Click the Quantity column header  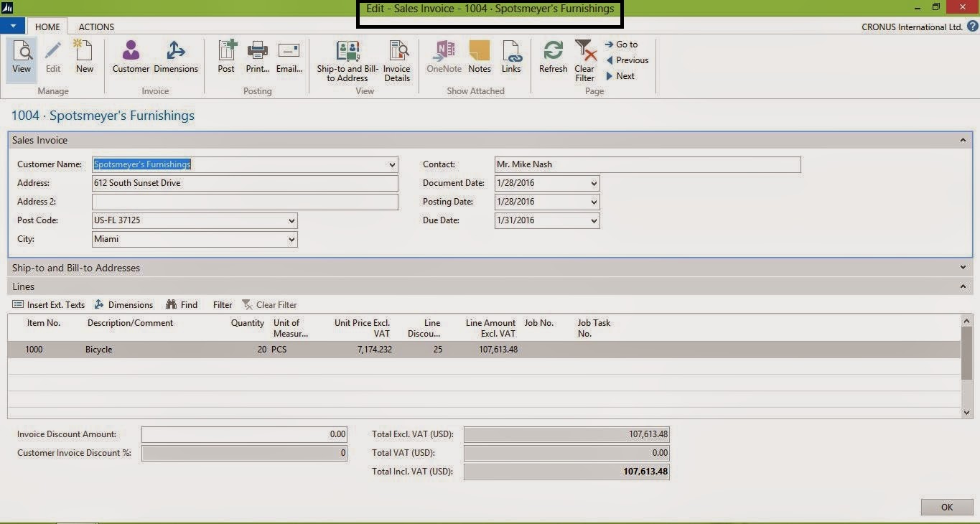248,323
